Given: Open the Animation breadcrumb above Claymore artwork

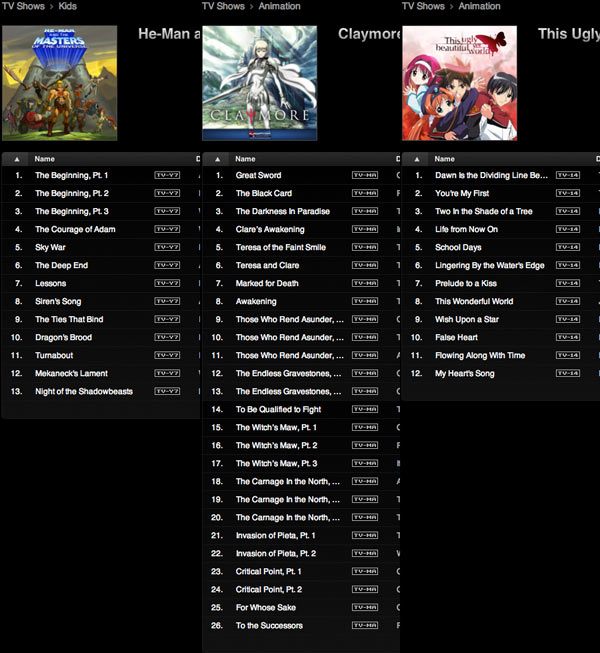Looking at the screenshot, I should [x=280, y=6].
